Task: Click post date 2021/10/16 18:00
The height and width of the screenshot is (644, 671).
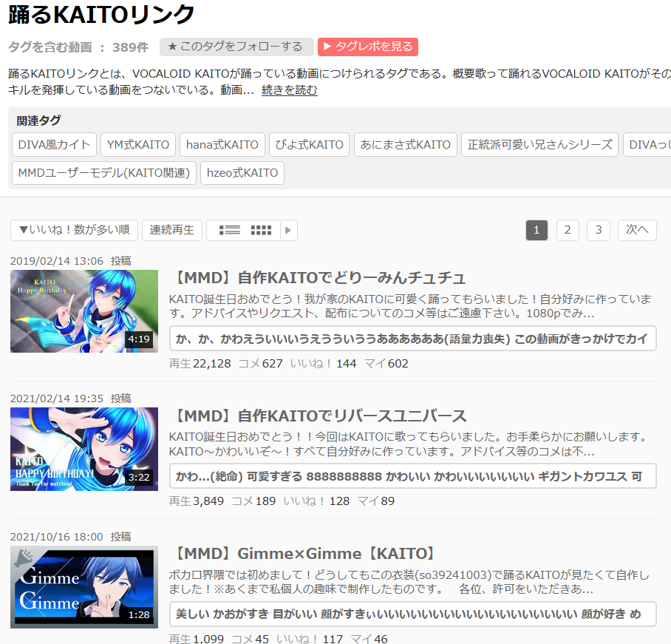Action: tap(57, 537)
